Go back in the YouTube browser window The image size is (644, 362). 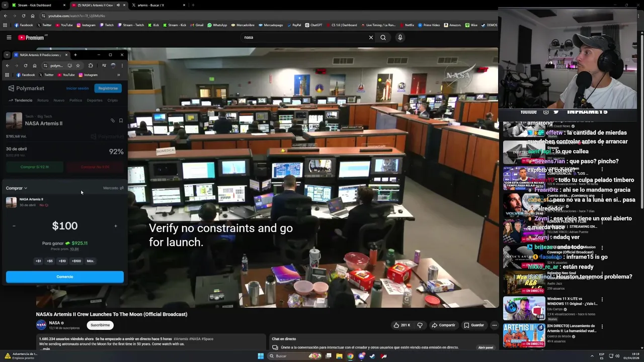point(6,16)
